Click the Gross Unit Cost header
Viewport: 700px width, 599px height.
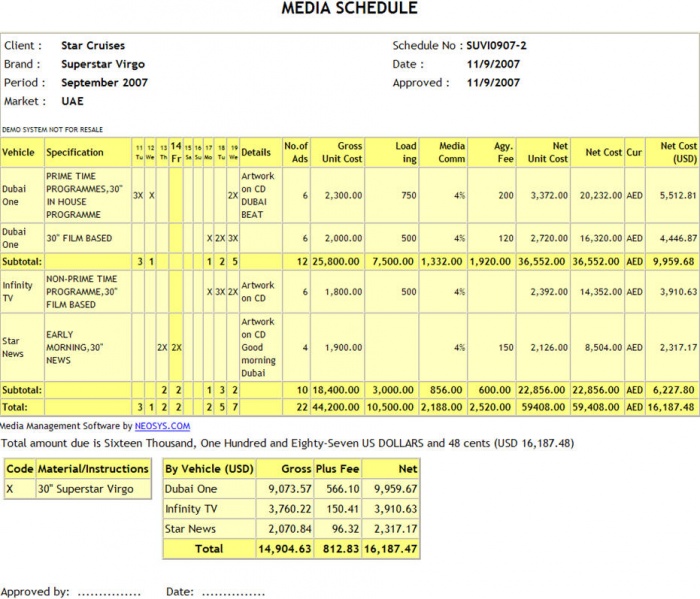(x=337, y=153)
